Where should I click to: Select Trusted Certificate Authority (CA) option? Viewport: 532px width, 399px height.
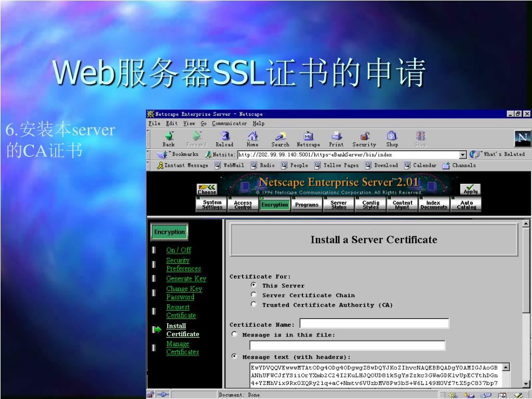point(254,304)
